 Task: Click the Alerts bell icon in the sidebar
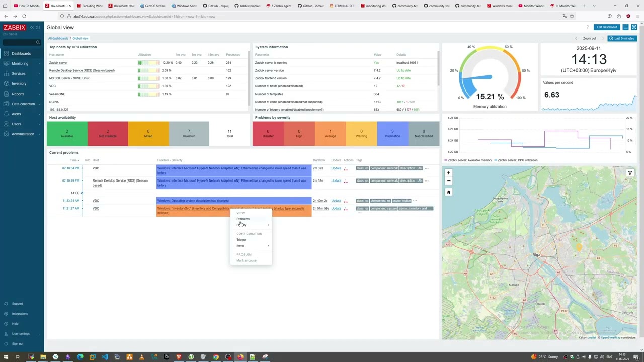click(x=7, y=114)
